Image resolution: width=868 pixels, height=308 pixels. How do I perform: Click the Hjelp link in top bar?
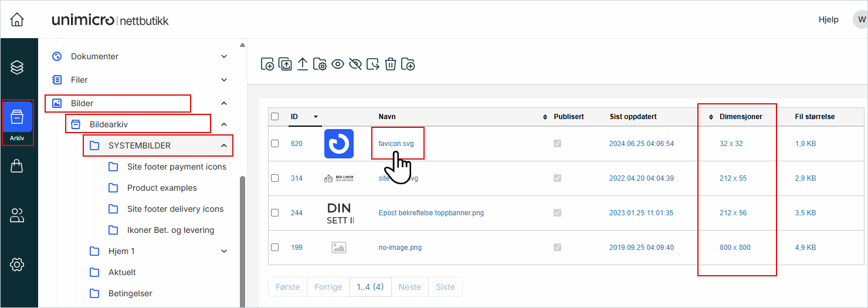coord(828,19)
